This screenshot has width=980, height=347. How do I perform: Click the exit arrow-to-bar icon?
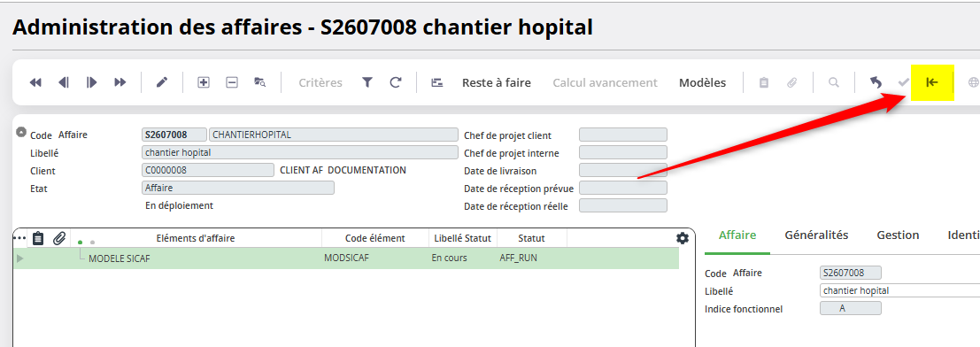coord(932,82)
